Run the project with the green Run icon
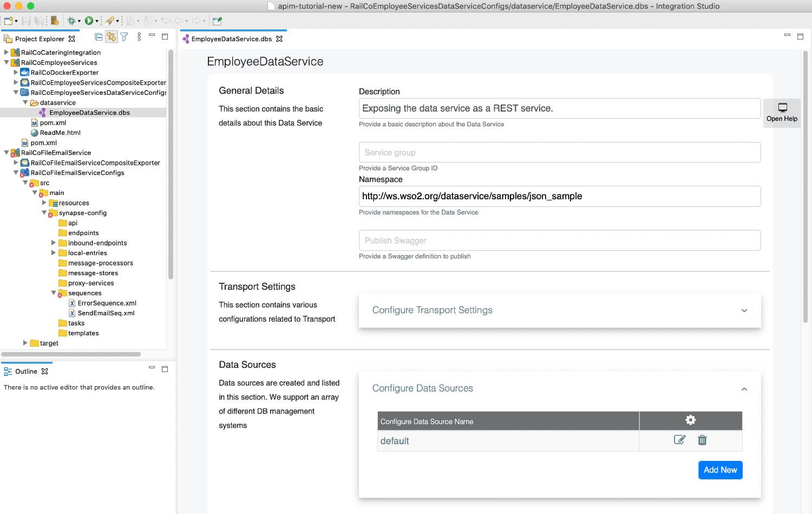812x514 pixels. [x=89, y=20]
